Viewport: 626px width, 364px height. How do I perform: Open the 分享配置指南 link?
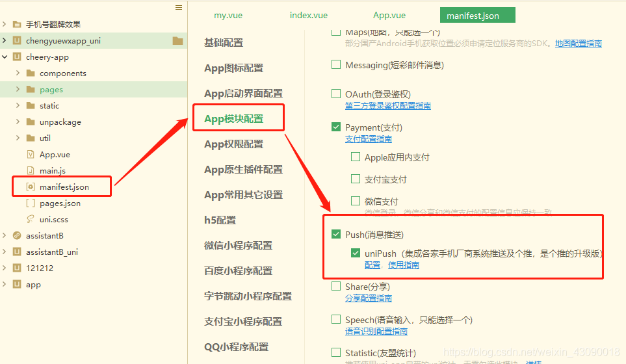(368, 298)
